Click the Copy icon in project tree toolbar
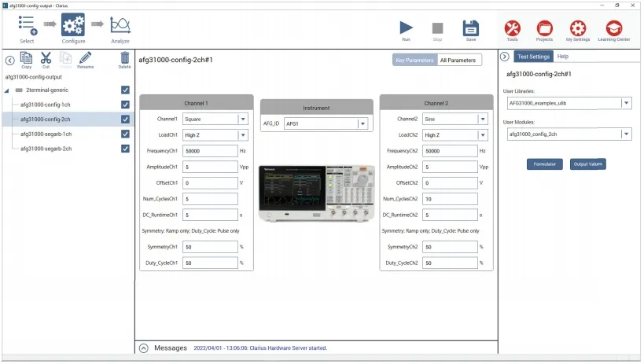 point(26,58)
